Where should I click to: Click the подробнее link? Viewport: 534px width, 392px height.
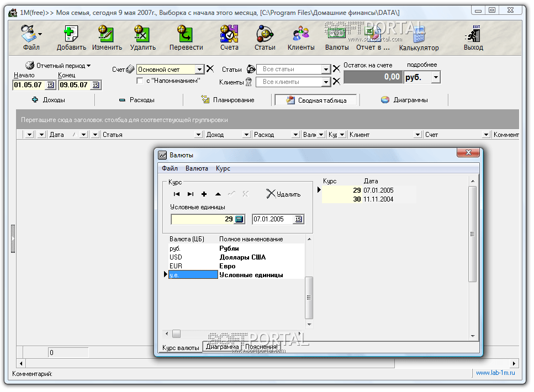(x=421, y=65)
